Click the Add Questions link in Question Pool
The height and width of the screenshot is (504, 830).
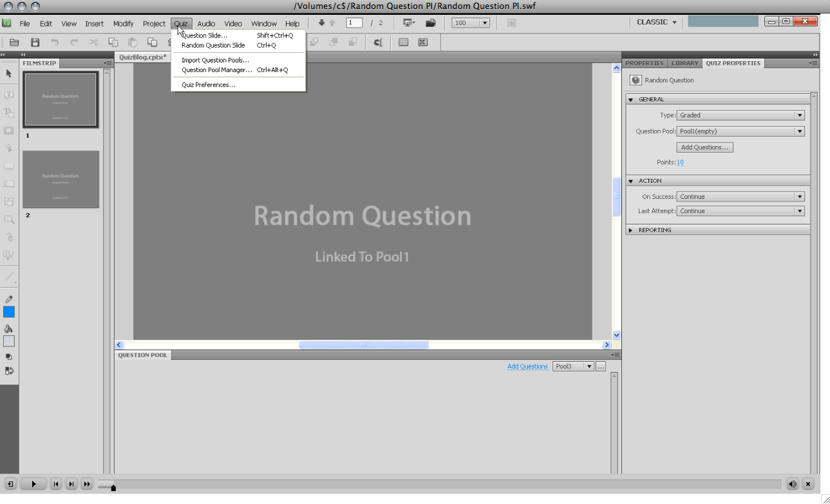527,366
